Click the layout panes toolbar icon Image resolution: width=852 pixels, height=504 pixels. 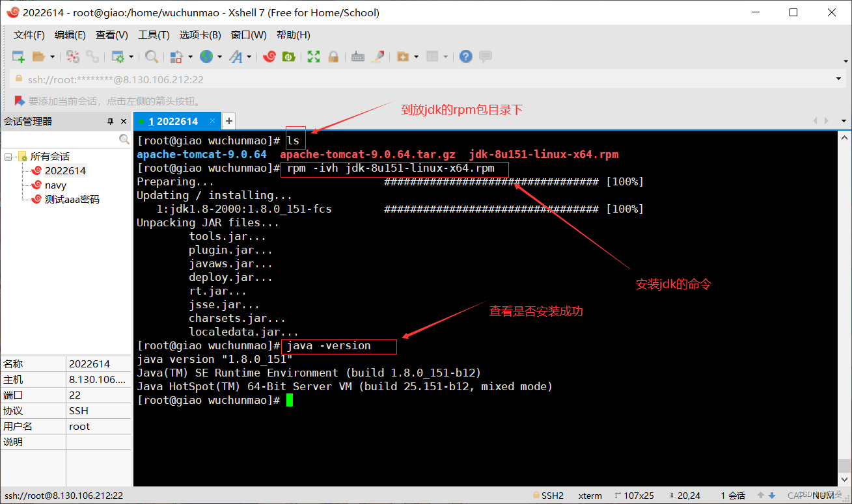pyautogui.click(x=432, y=57)
